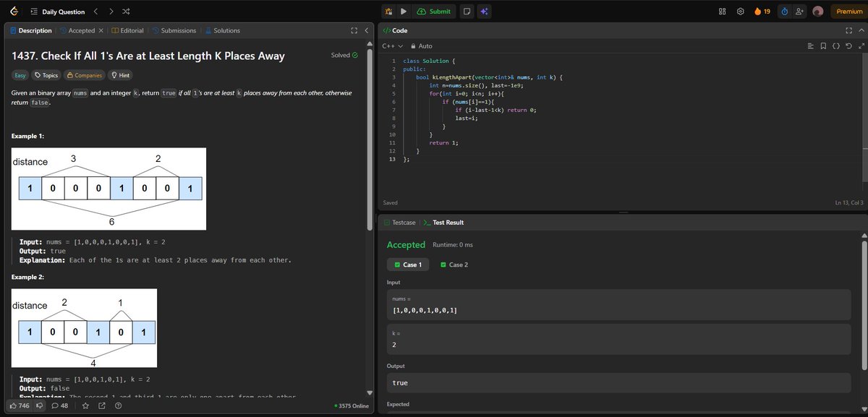Screen dimensions: 868x417
Task: Open the Notes panel icon beside Submit
Action: point(467,12)
